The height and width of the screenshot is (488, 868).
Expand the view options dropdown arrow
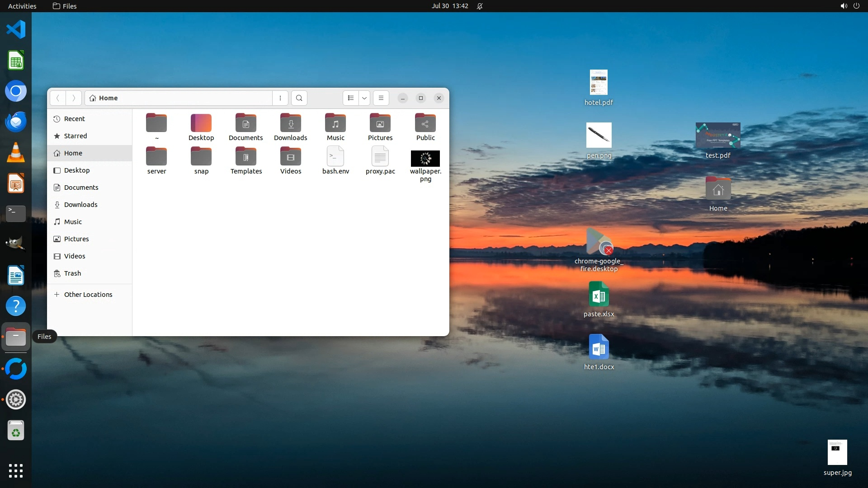pyautogui.click(x=364, y=98)
